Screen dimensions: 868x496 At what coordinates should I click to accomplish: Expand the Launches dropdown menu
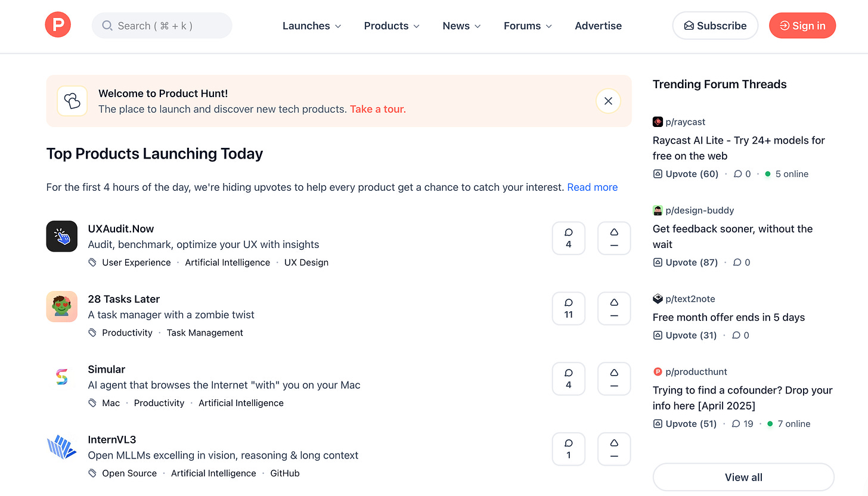tap(312, 26)
